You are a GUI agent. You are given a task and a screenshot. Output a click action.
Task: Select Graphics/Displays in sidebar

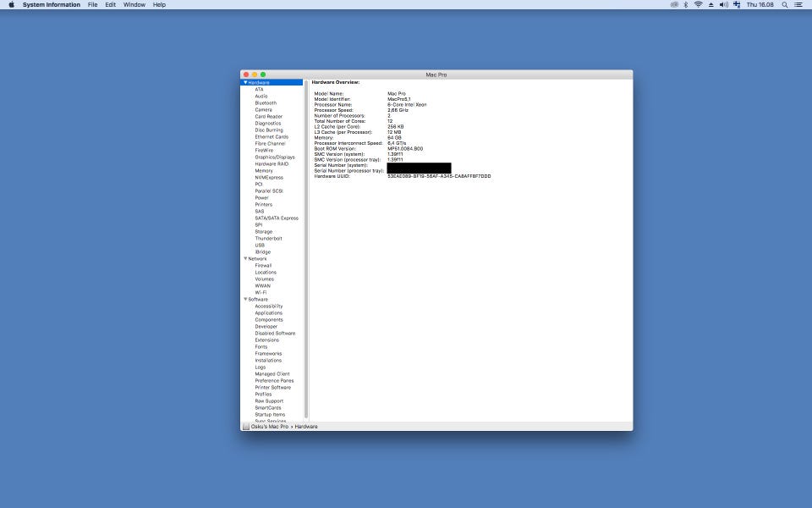[x=274, y=157]
